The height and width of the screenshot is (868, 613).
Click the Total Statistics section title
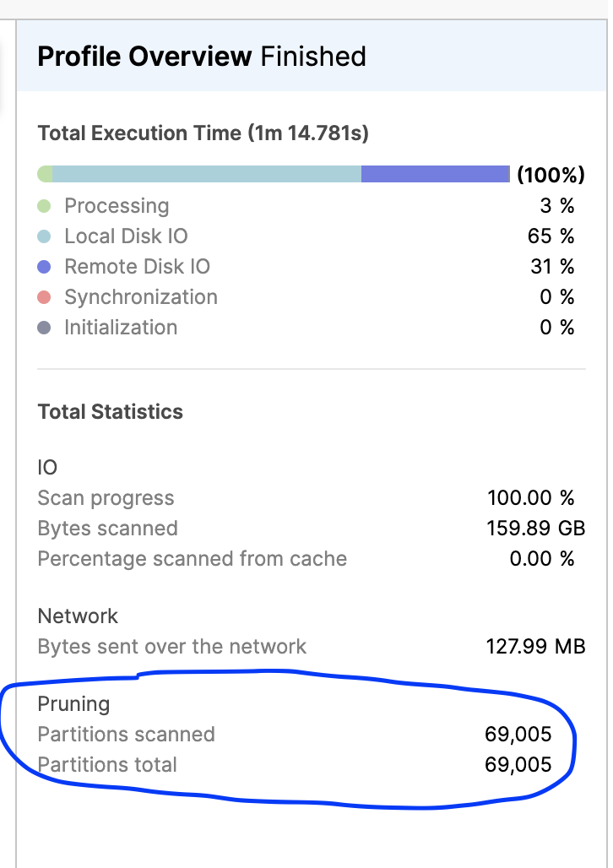[111, 412]
